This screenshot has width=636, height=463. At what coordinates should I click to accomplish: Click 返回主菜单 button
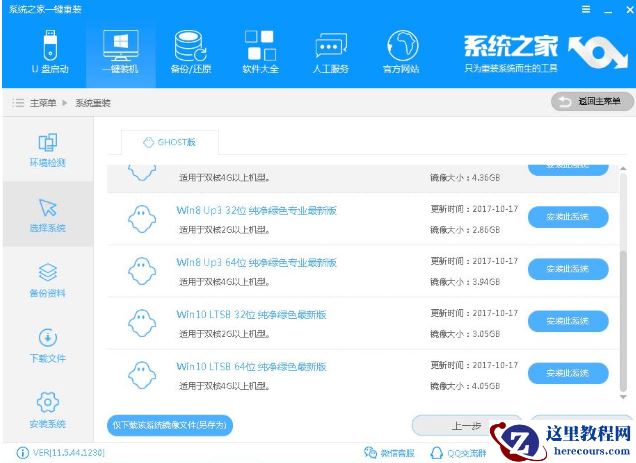(592, 101)
